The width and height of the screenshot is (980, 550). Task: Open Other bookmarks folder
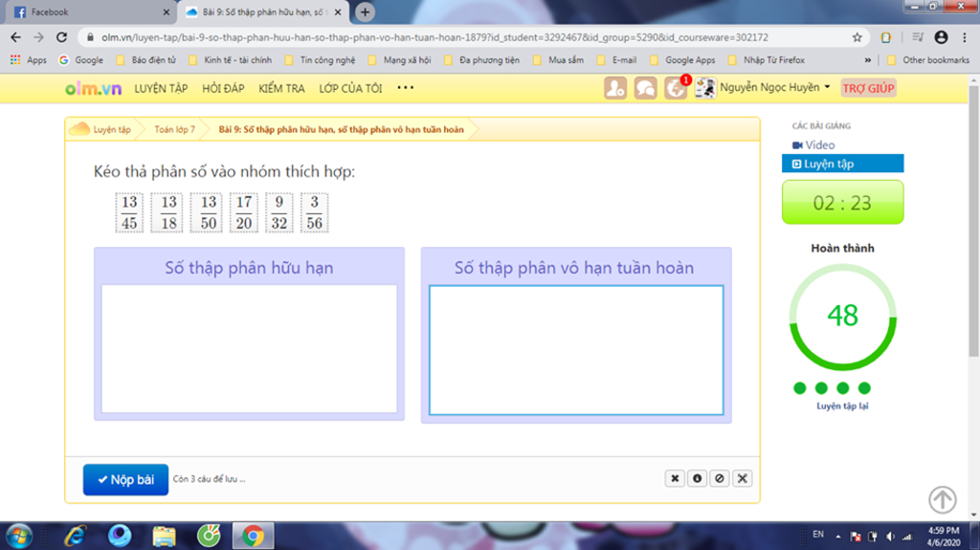pos(928,60)
